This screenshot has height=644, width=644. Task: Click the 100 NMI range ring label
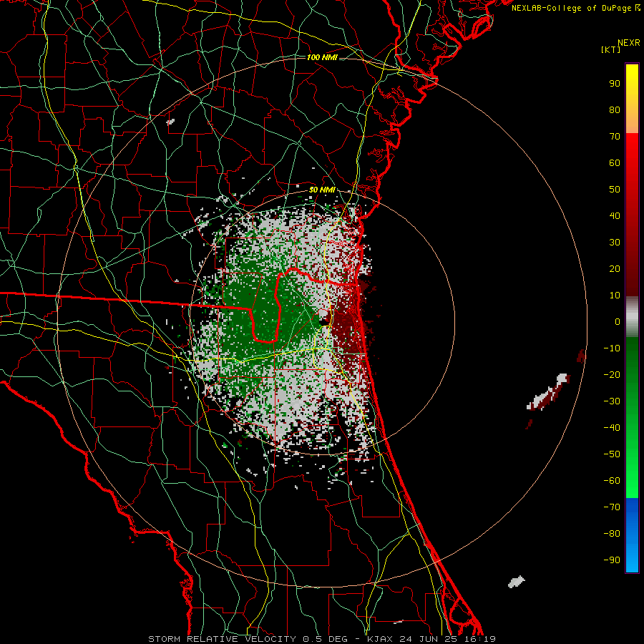[x=322, y=57]
